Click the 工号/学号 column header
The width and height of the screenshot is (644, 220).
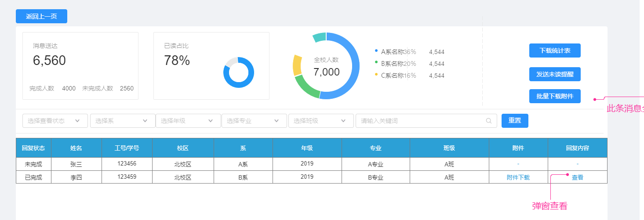(127, 148)
